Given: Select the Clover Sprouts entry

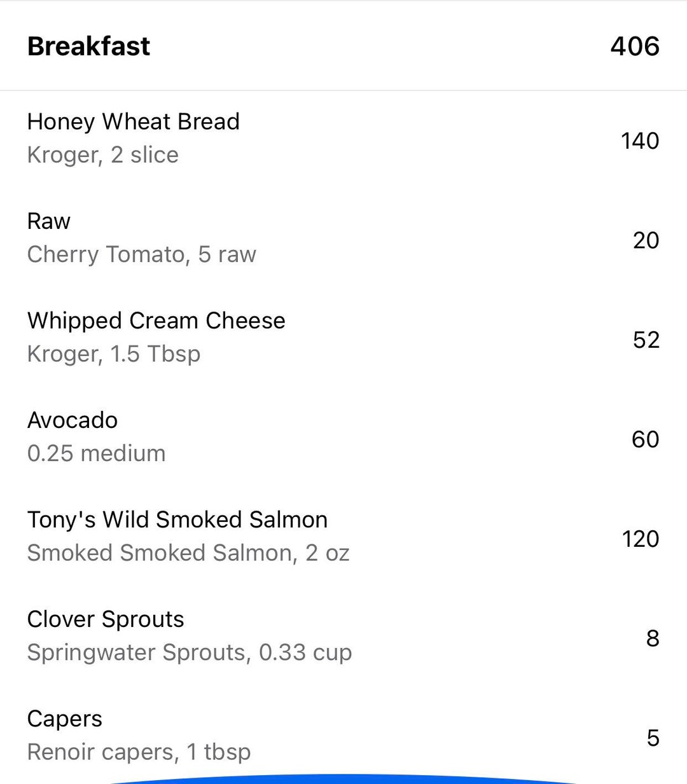Looking at the screenshot, I should tap(343, 636).
